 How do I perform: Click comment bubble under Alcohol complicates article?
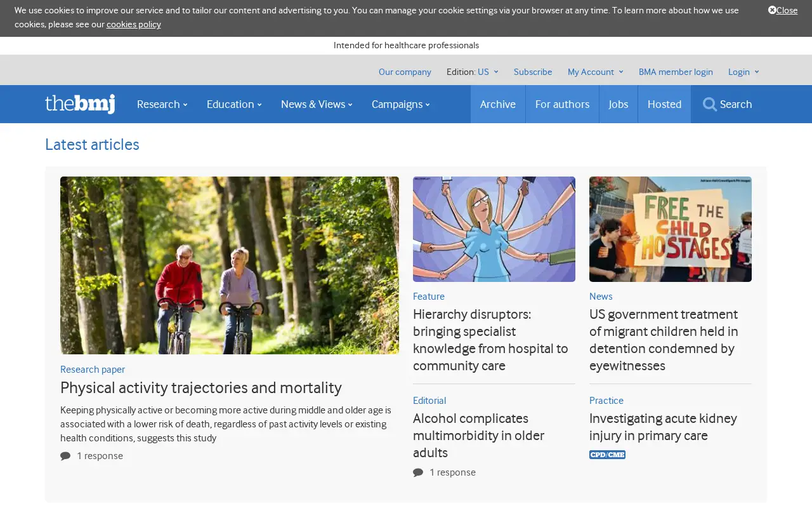[x=418, y=472]
